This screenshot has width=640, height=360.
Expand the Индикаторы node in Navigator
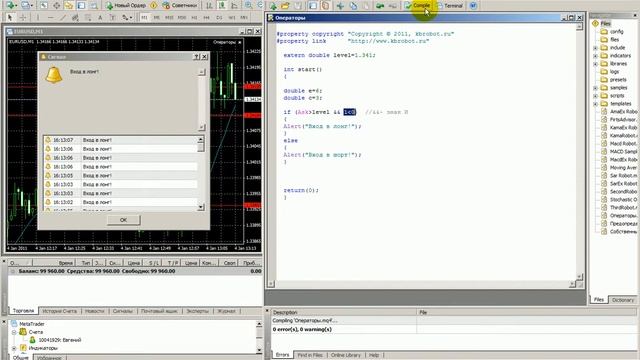(x=14, y=349)
